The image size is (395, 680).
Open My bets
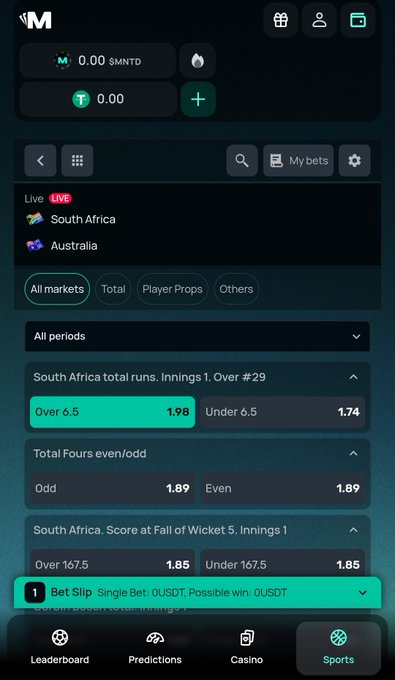coord(298,160)
